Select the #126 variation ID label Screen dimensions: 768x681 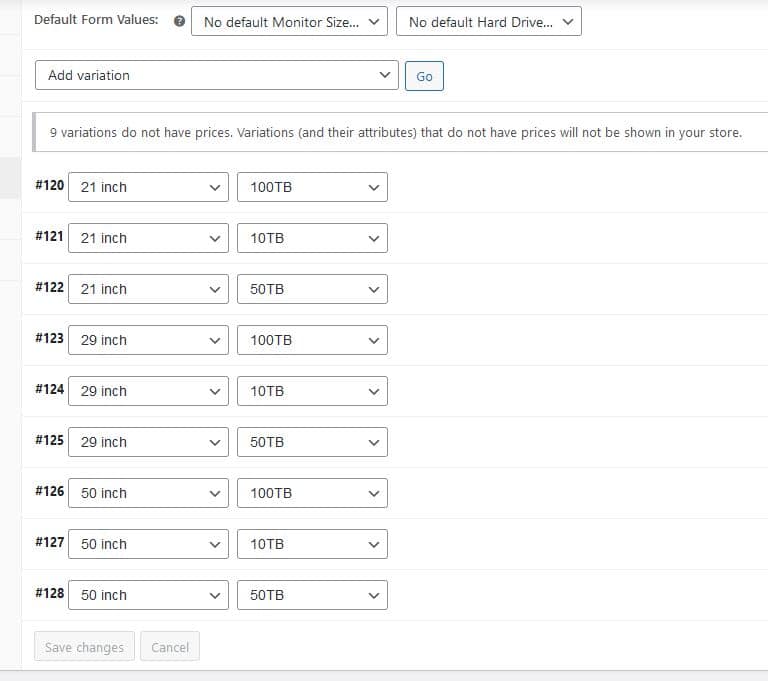click(x=49, y=491)
